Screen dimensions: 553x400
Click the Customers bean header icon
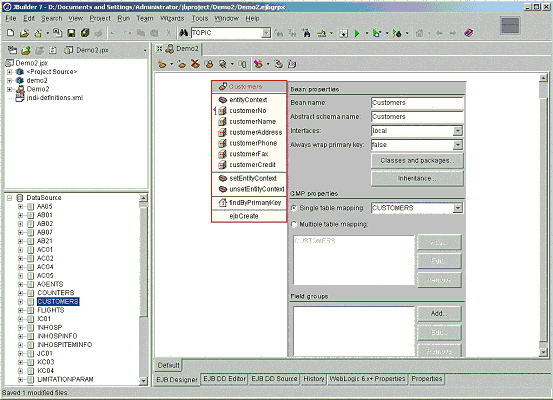[x=223, y=86]
